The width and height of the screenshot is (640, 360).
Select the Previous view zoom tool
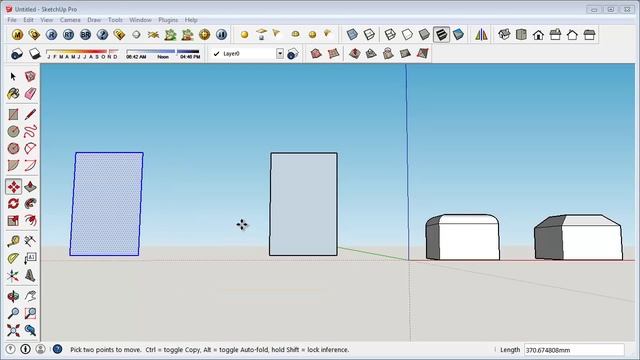point(30,330)
